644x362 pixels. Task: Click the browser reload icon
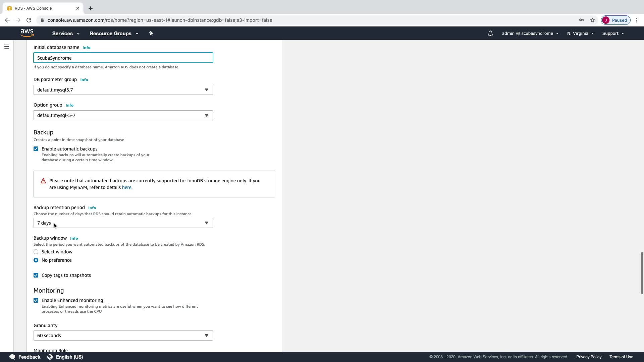(x=29, y=20)
